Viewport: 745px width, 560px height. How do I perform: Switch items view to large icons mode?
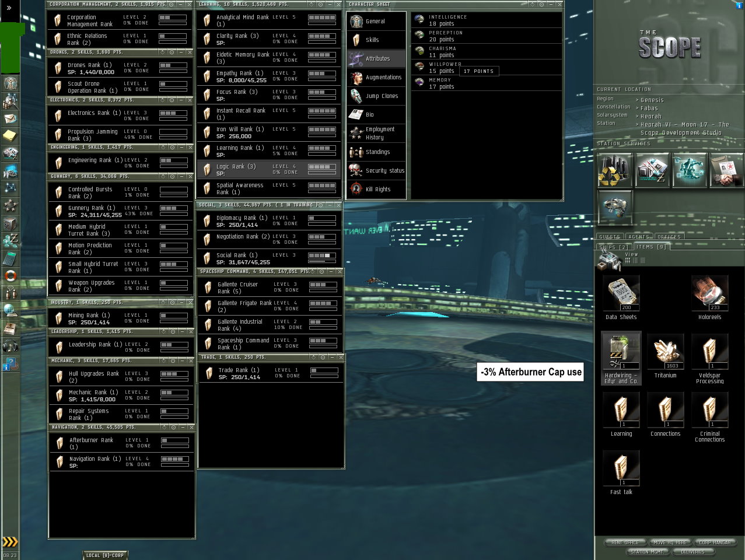(627, 261)
